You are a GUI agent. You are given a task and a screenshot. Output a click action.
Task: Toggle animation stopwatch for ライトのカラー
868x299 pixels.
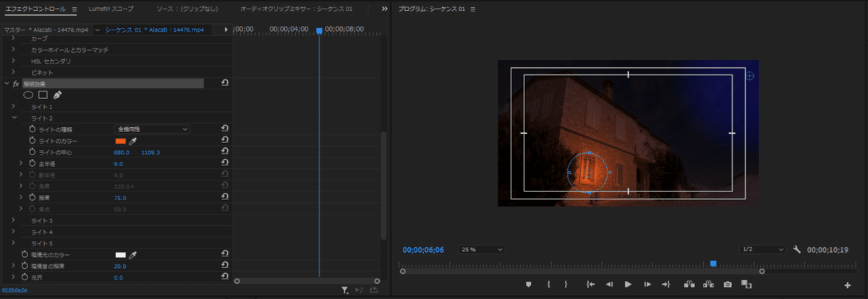(32, 141)
